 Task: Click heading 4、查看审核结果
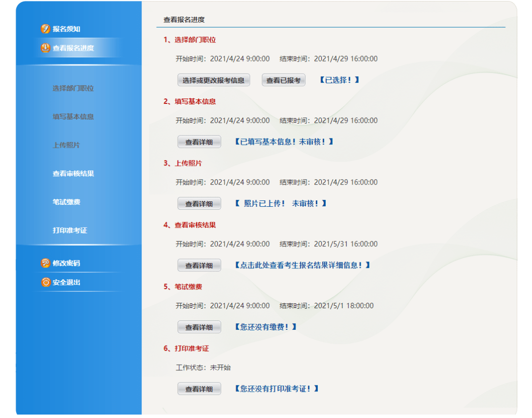pos(190,225)
